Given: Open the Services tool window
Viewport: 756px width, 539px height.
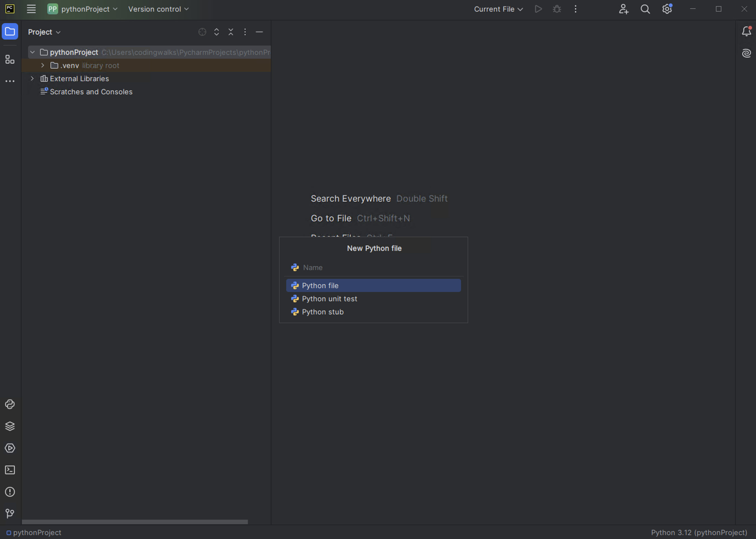Looking at the screenshot, I should [10, 448].
